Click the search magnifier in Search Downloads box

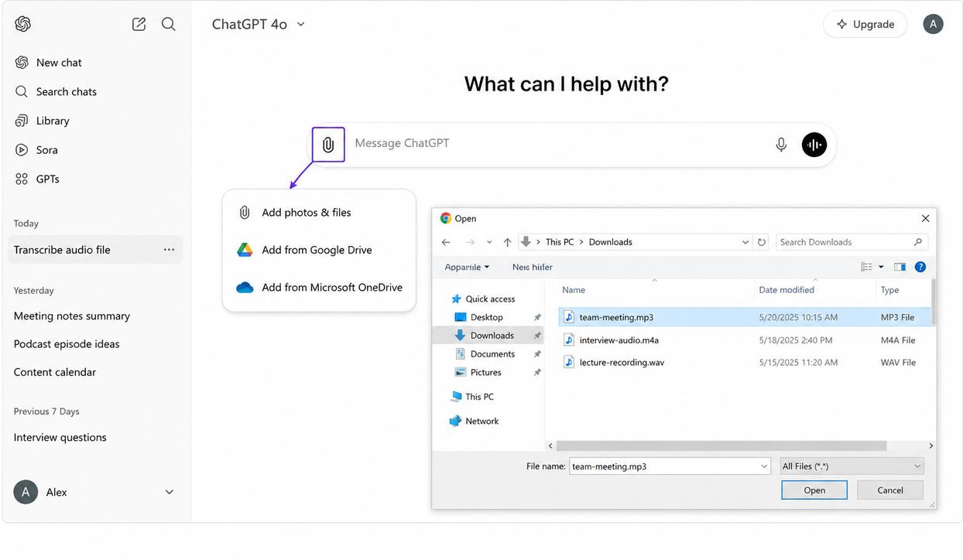pos(918,242)
